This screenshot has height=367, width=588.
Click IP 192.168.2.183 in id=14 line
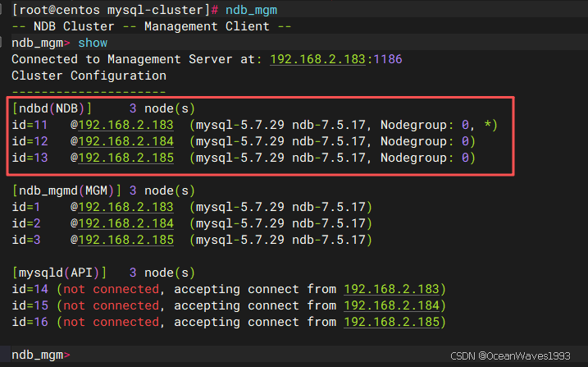pos(391,289)
